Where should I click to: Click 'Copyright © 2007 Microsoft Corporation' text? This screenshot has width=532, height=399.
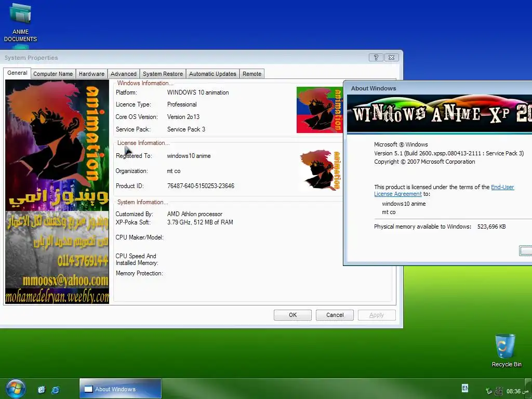[x=424, y=162]
